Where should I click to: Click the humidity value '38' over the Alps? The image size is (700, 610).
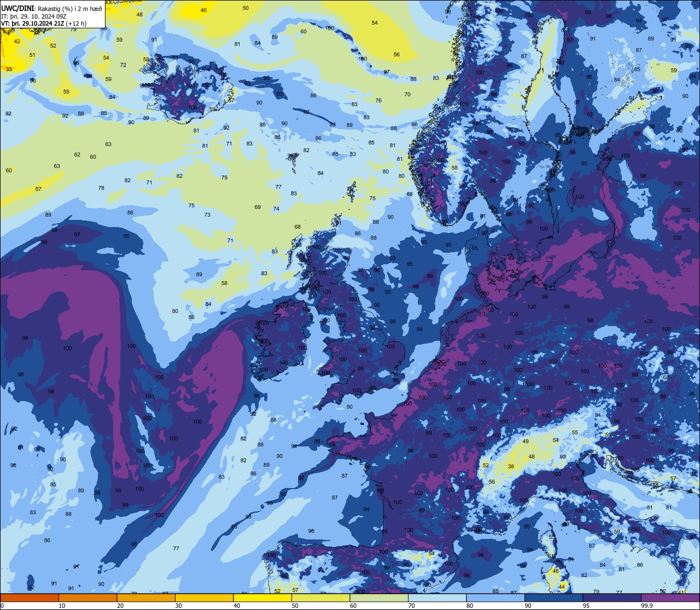click(x=511, y=467)
